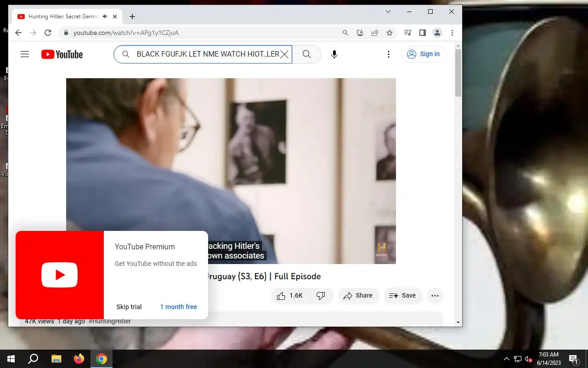Reload the YouTube page
Viewport: 588px width, 368px height.
[x=48, y=33]
